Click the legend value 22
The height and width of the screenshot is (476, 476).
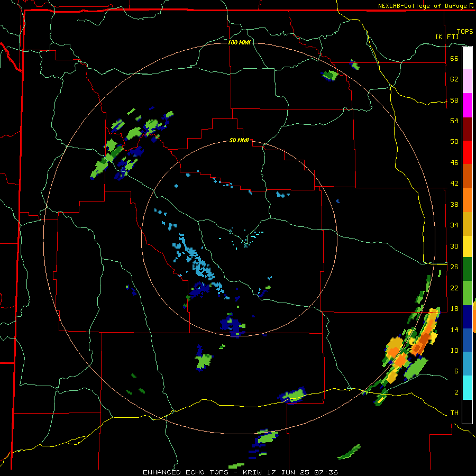click(x=454, y=288)
